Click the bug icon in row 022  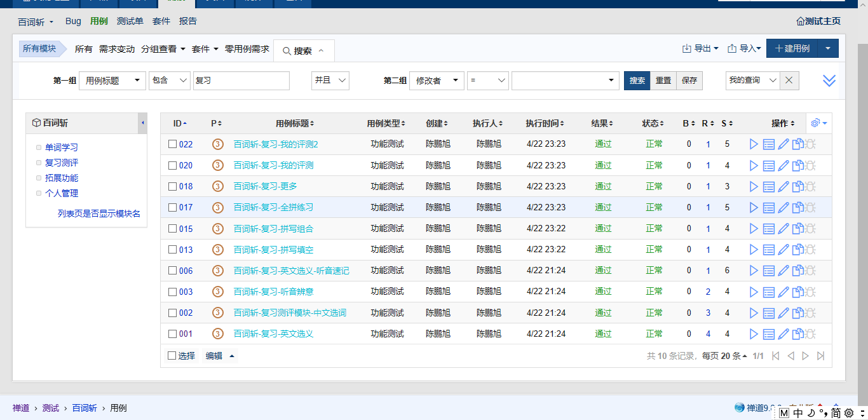tap(811, 144)
